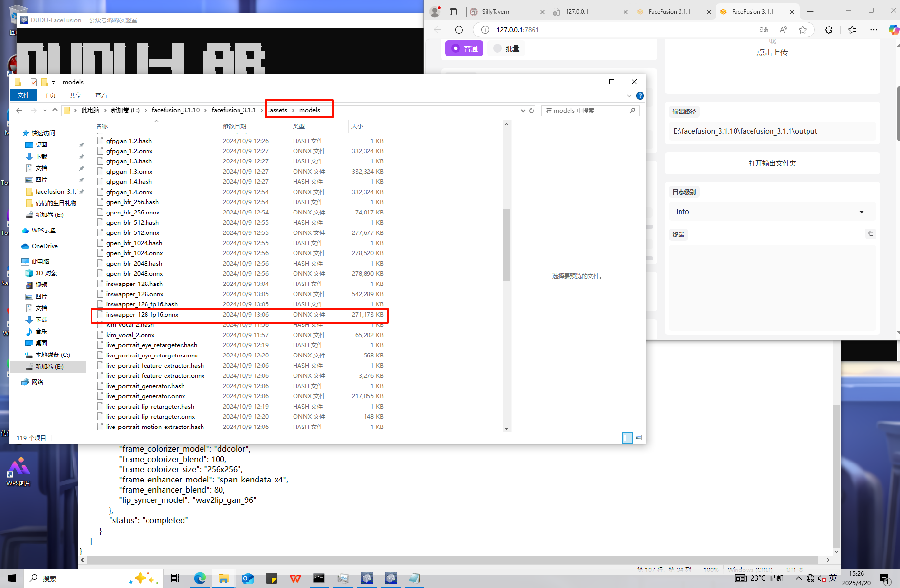Open browser tab actions icon
This screenshot has width=900, height=588.
point(453,12)
